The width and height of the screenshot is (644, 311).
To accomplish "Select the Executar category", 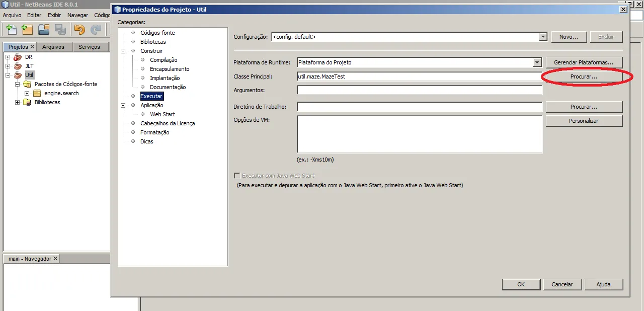I will (x=151, y=96).
